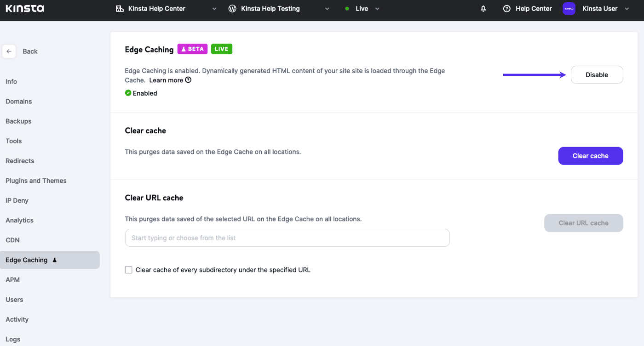Select CDN in the sidebar

pyautogui.click(x=12, y=240)
